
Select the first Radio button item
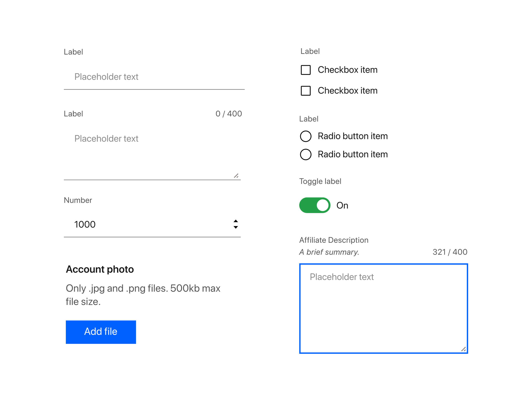tap(306, 136)
